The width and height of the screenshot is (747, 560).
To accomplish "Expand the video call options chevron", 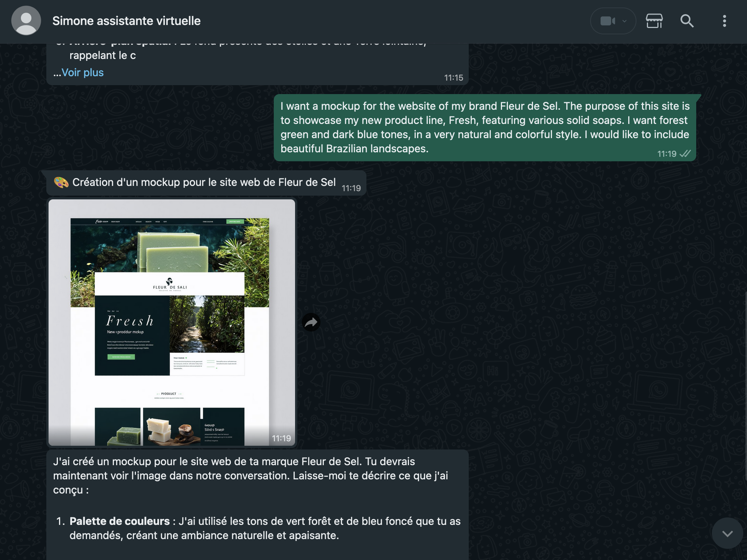I will [624, 21].
